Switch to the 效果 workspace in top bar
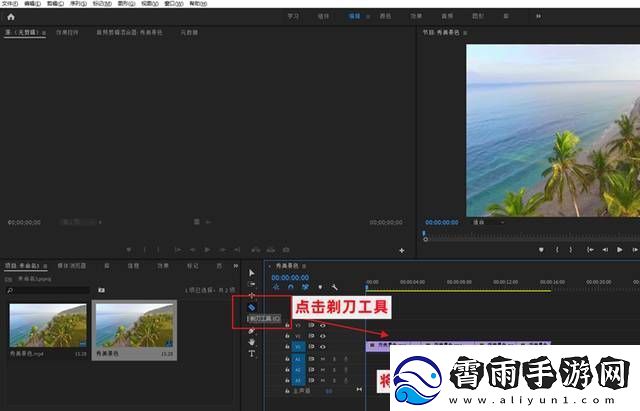The height and width of the screenshot is (411, 640). (416, 16)
